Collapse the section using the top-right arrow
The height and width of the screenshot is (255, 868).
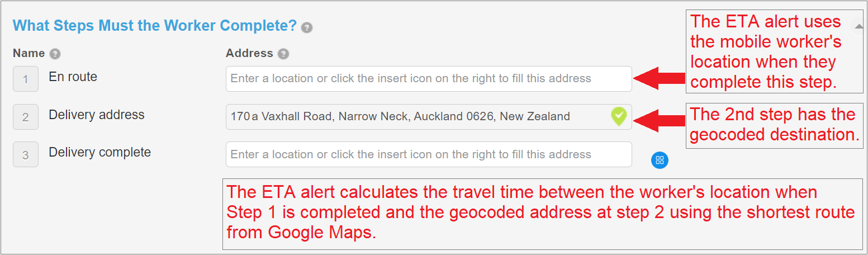[x=859, y=27]
